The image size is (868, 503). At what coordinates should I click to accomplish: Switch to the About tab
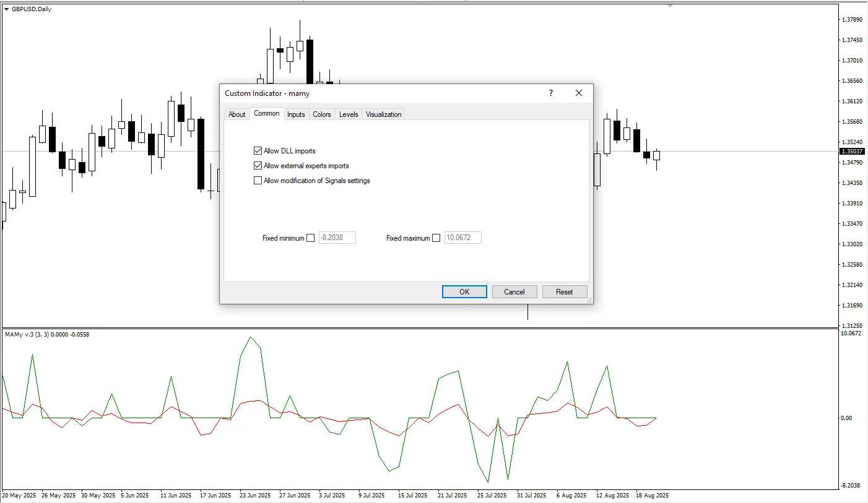click(237, 114)
